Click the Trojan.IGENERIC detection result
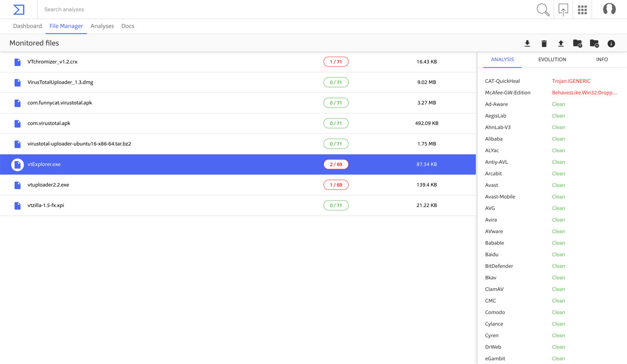 click(571, 81)
